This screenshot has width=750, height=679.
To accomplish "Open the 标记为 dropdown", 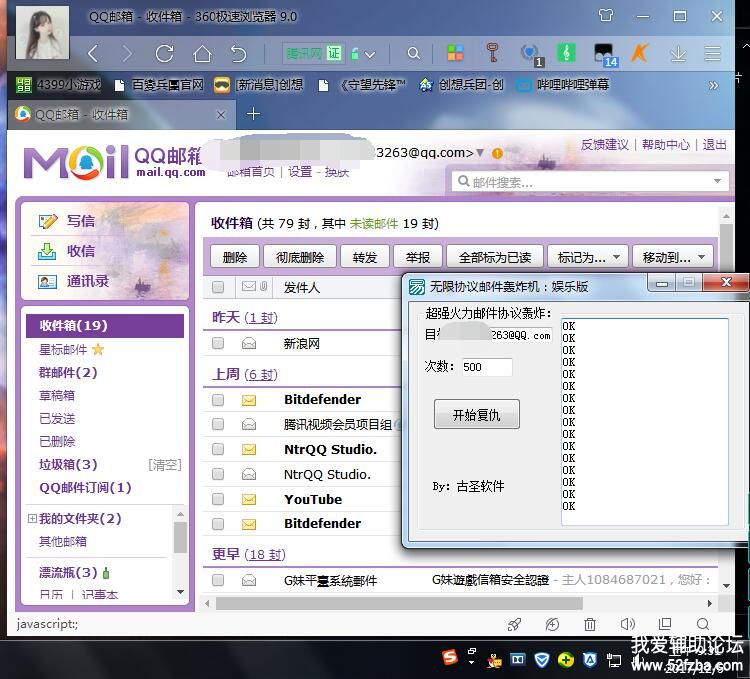I will (588, 257).
